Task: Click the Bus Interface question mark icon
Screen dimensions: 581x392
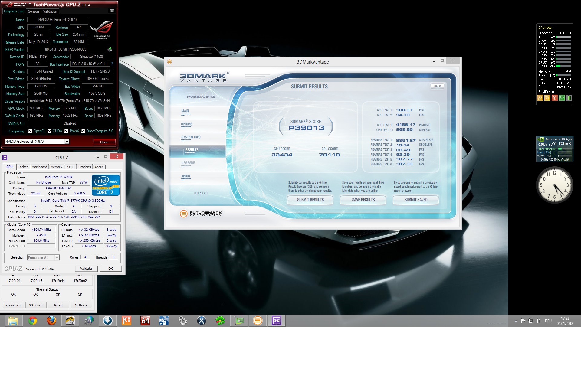Action: point(112,64)
